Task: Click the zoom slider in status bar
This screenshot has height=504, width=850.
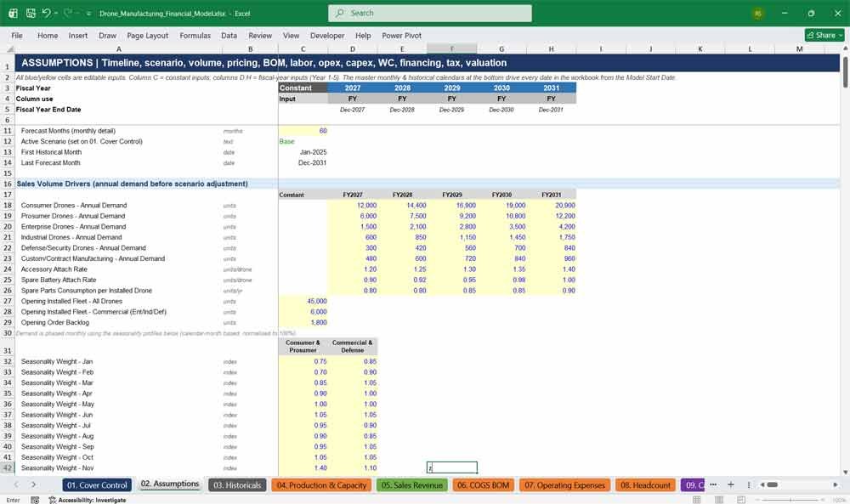Action: (x=790, y=499)
